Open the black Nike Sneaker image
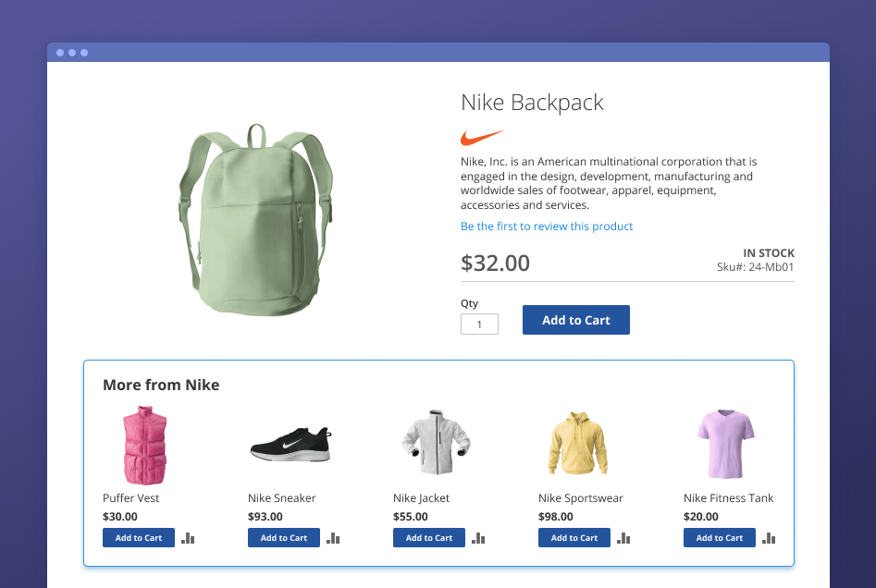The image size is (876, 588). click(290, 446)
